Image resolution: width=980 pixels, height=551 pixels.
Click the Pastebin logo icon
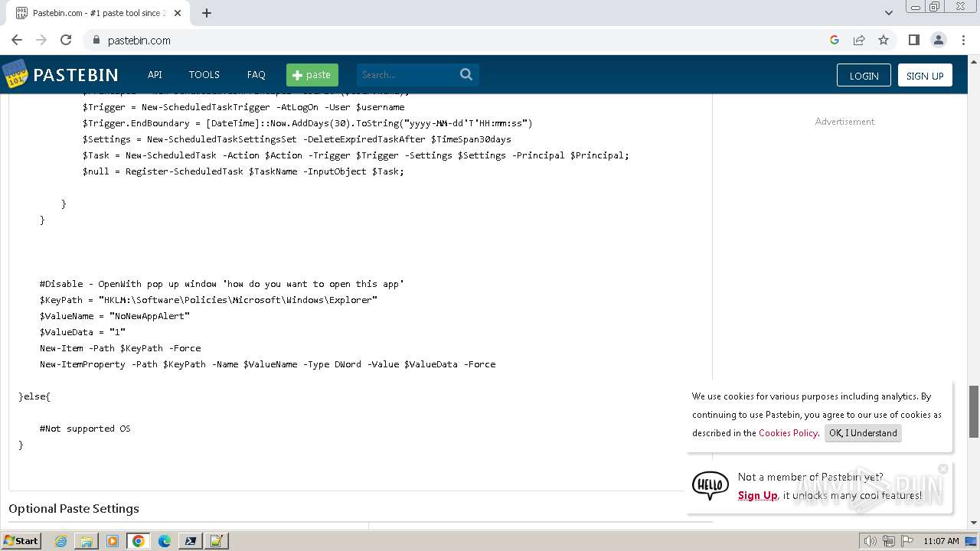(15, 74)
